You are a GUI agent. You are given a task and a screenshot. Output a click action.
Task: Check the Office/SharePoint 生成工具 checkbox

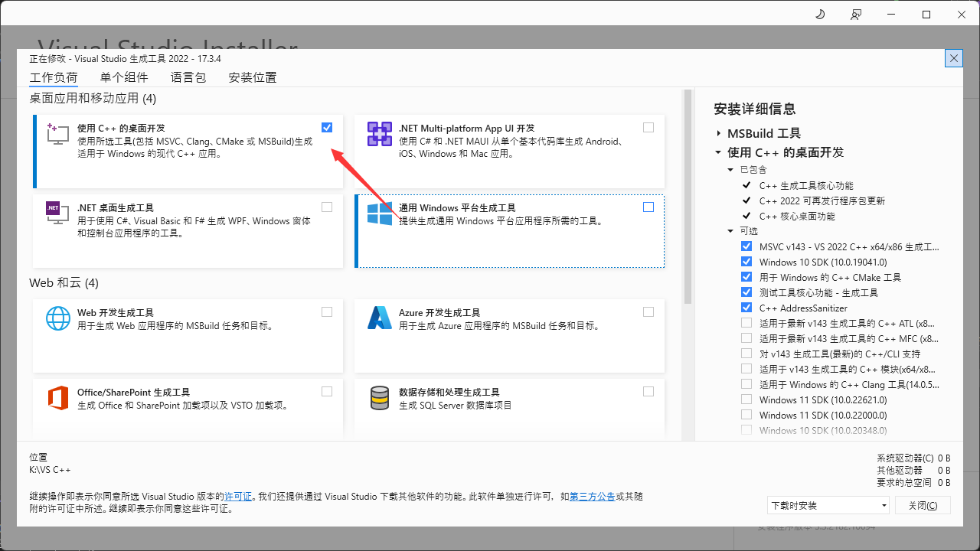[328, 392]
